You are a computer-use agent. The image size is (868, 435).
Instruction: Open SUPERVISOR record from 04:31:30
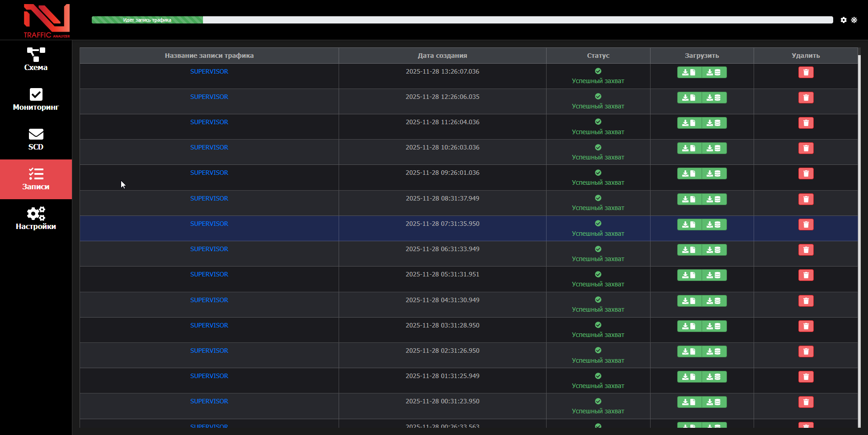209,300
